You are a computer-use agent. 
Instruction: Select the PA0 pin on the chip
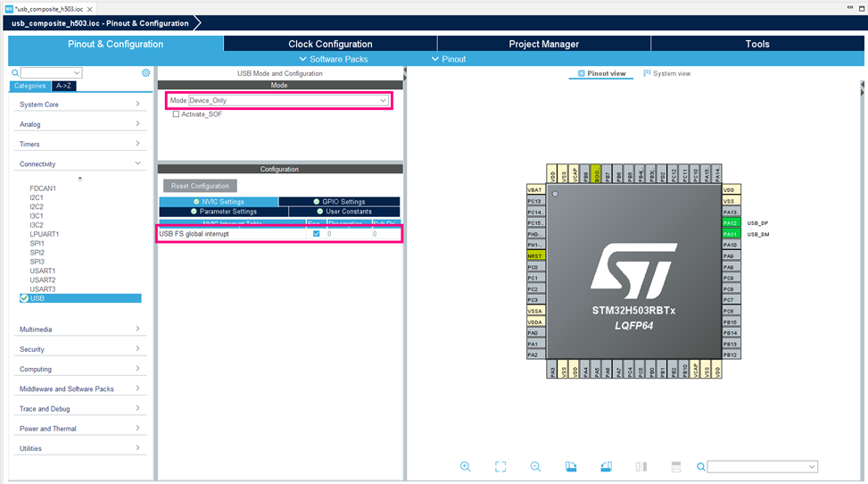click(536, 333)
